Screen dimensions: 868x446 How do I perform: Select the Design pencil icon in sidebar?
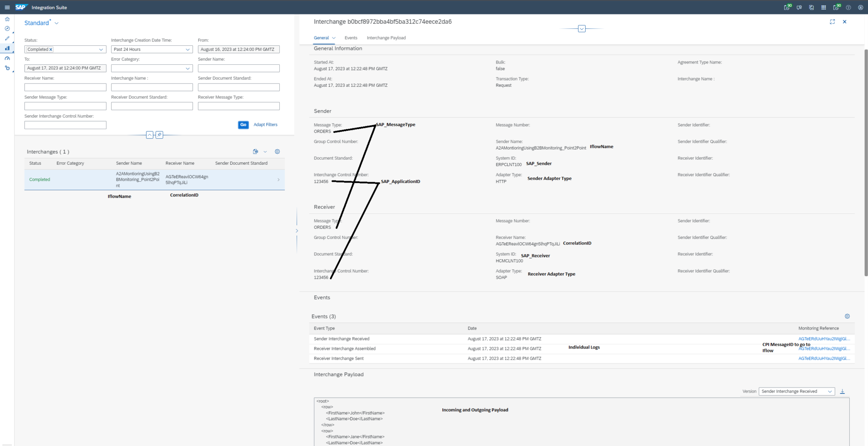[x=7, y=39]
